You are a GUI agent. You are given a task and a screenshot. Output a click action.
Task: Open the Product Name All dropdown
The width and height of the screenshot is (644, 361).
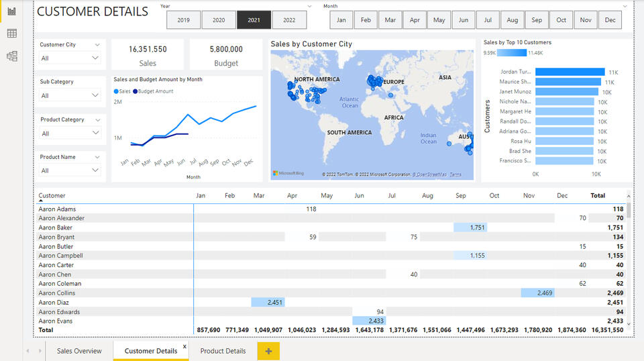click(69, 170)
